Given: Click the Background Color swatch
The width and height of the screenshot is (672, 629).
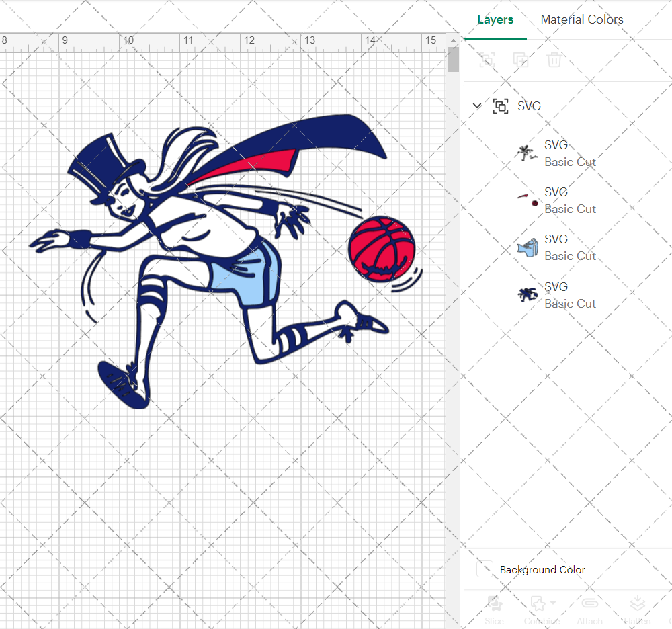Looking at the screenshot, I should (485, 569).
